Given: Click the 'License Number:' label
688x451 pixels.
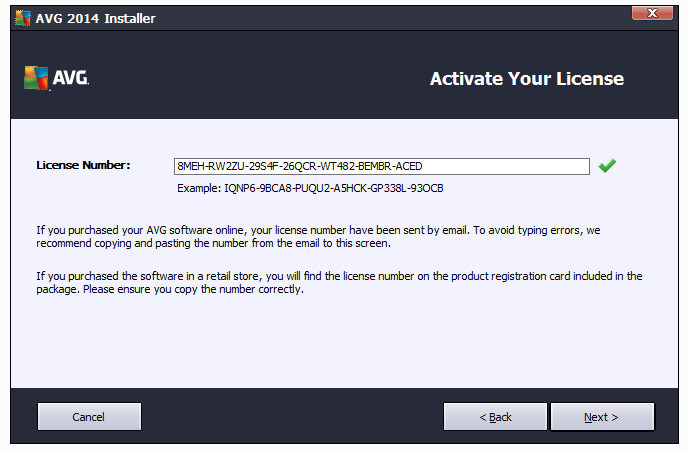Looking at the screenshot, I should point(83,165).
